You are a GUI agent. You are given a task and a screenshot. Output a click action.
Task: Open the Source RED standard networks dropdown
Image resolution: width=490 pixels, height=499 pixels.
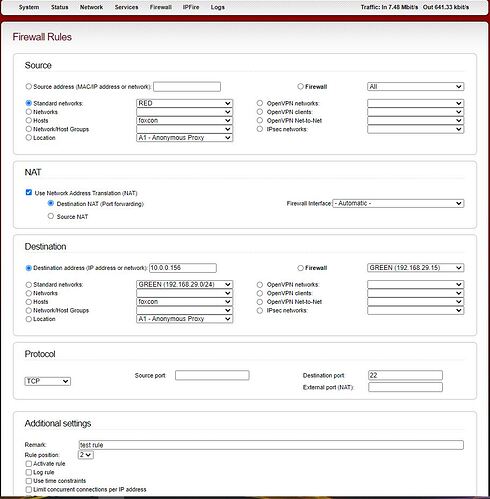[x=184, y=103]
